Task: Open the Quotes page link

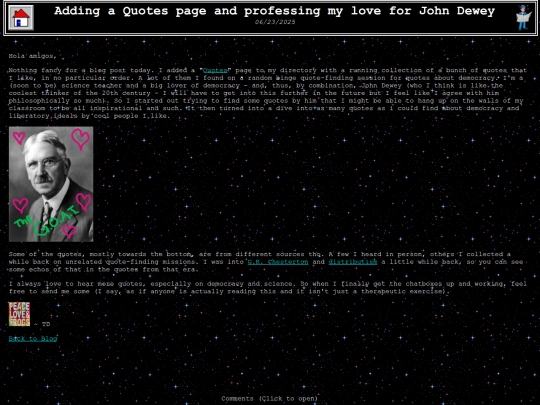Action: coord(215,71)
